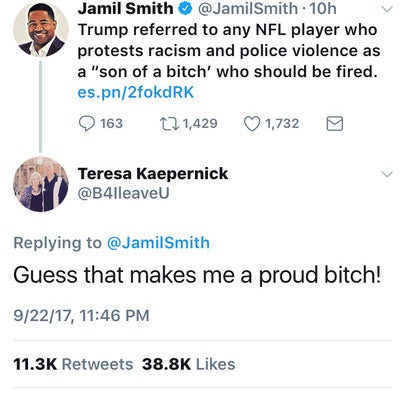
Task: Click the @B4IleaveU handle
Action: 123,193
